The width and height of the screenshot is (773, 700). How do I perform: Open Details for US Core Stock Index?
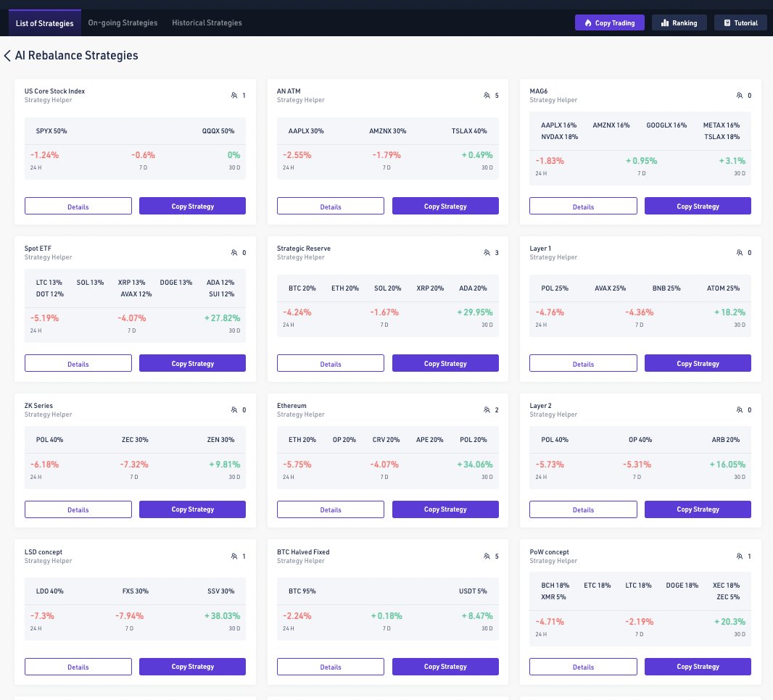pyautogui.click(x=78, y=206)
